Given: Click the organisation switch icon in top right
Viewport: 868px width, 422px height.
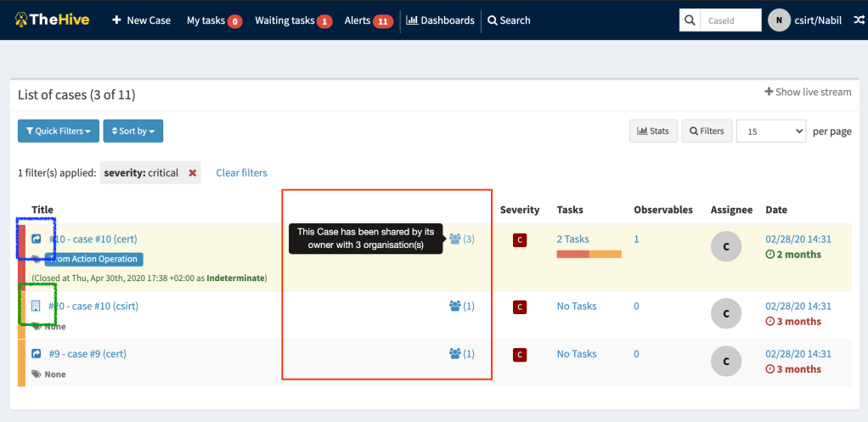Looking at the screenshot, I should [x=858, y=20].
